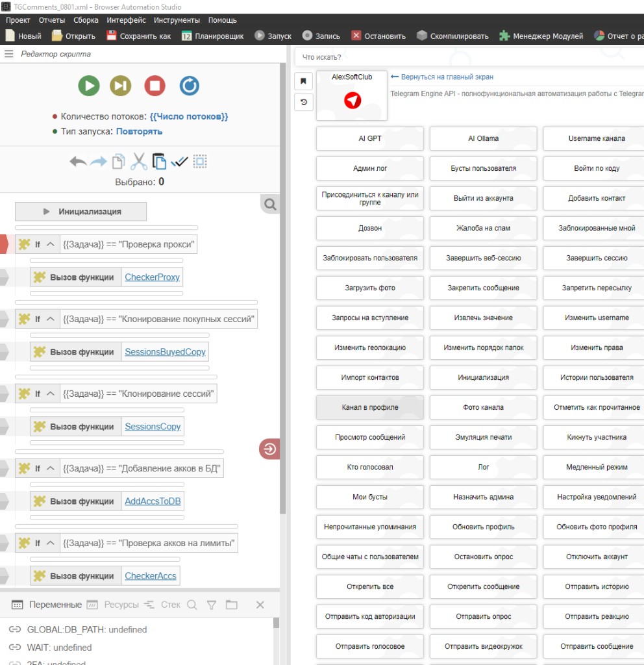Image resolution: width=644 pixels, height=665 pixels.
Task: Click into the Что искать? search field
Action: (x=469, y=57)
